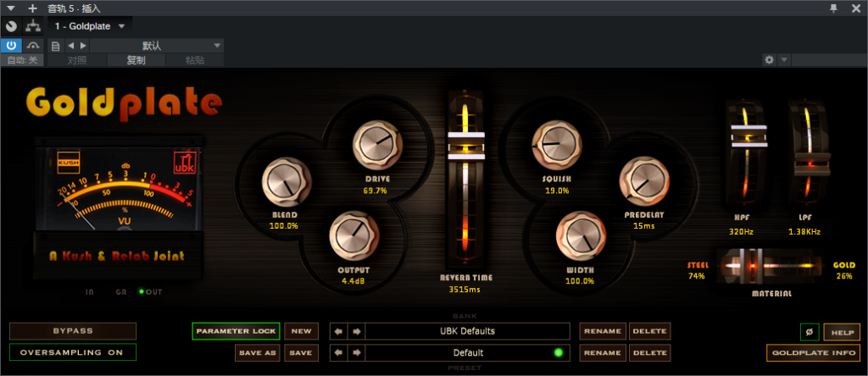Click the 100.0% blend value

point(284,225)
